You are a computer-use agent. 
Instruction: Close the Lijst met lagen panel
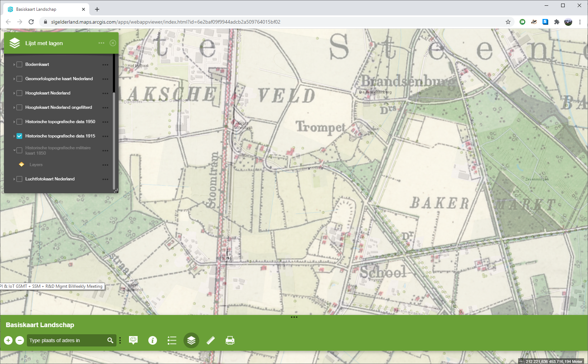[x=113, y=43]
